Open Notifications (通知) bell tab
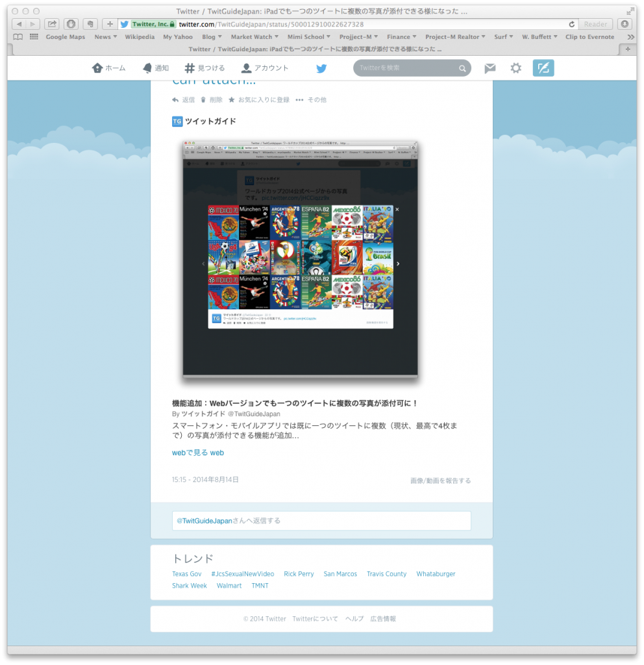The height and width of the screenshot is (665, 644). [x=156, y=68]
